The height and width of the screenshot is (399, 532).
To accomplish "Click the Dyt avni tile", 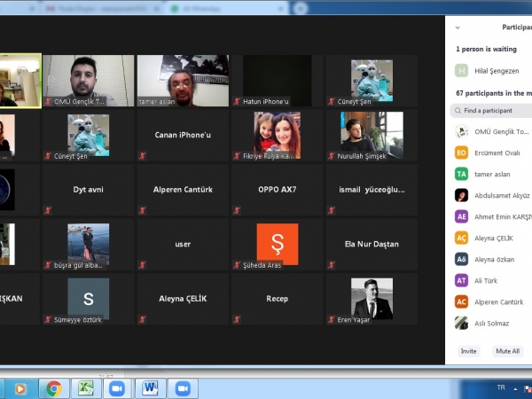I will click(88, 190).
